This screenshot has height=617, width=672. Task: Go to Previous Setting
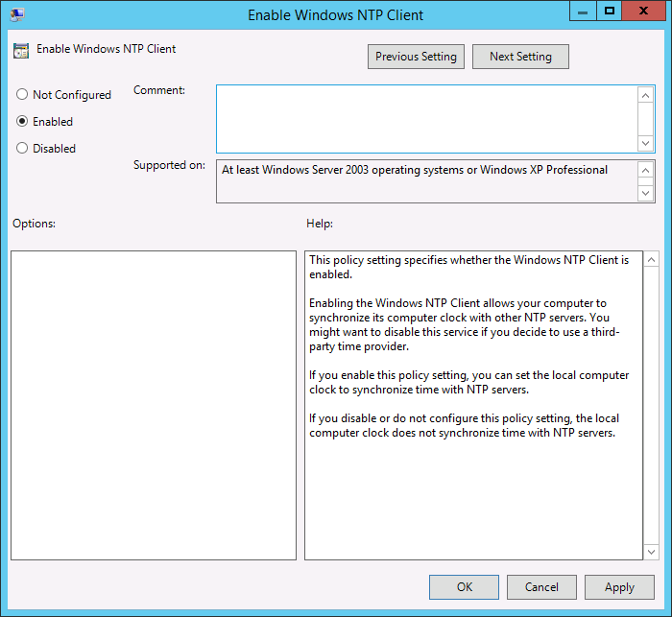point(416,57)
